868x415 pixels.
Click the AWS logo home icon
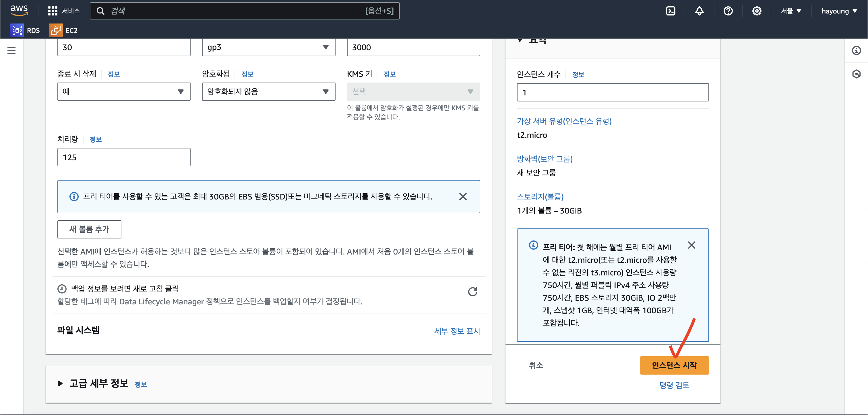19,11
